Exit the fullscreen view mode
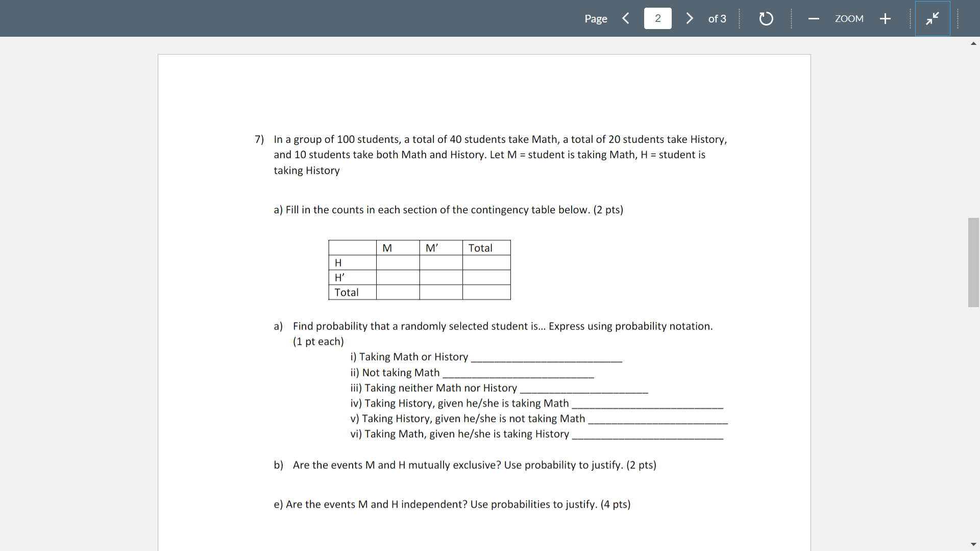The image size is (980, 551). click(933, 18)
